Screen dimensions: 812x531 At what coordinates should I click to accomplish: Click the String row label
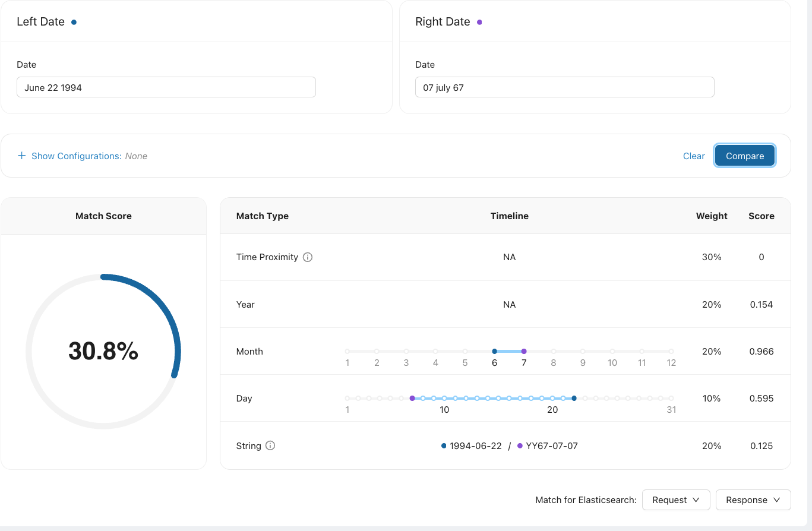(249, 445)
